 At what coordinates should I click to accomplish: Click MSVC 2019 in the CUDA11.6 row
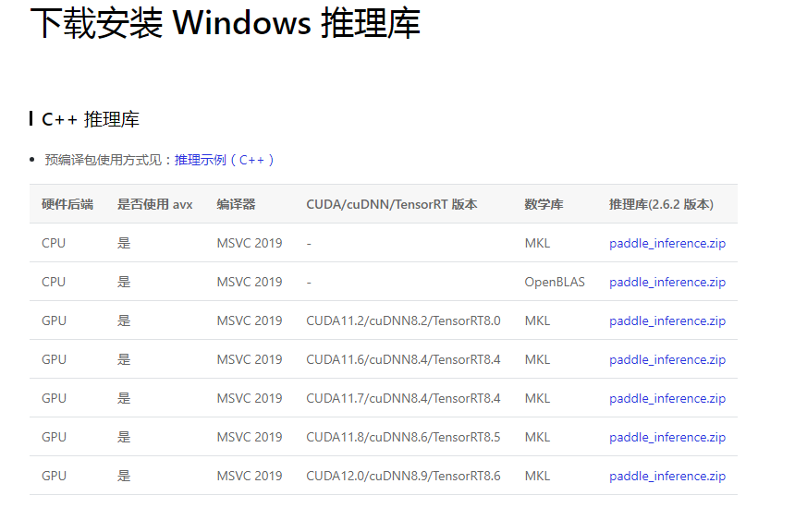(249, 360)
